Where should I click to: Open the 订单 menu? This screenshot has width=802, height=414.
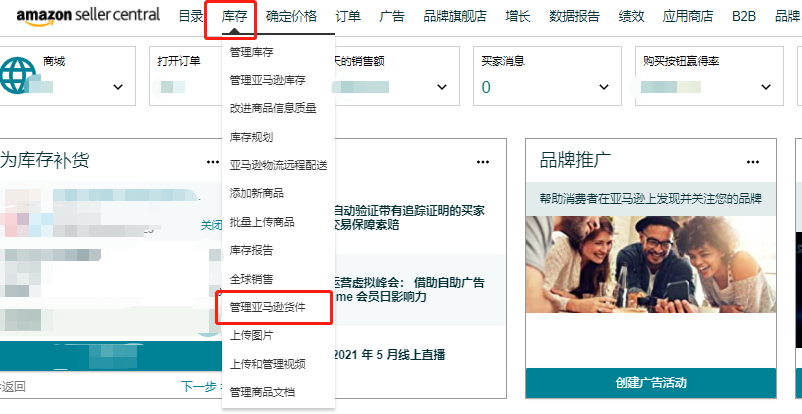pos(348,16)
